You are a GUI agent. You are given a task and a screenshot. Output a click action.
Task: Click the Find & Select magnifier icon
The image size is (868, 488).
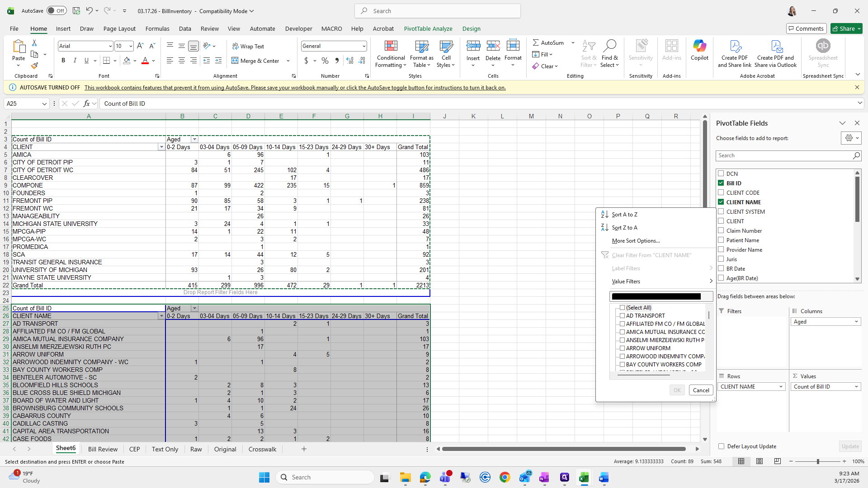pyautogui.click(x=609, y=46)
